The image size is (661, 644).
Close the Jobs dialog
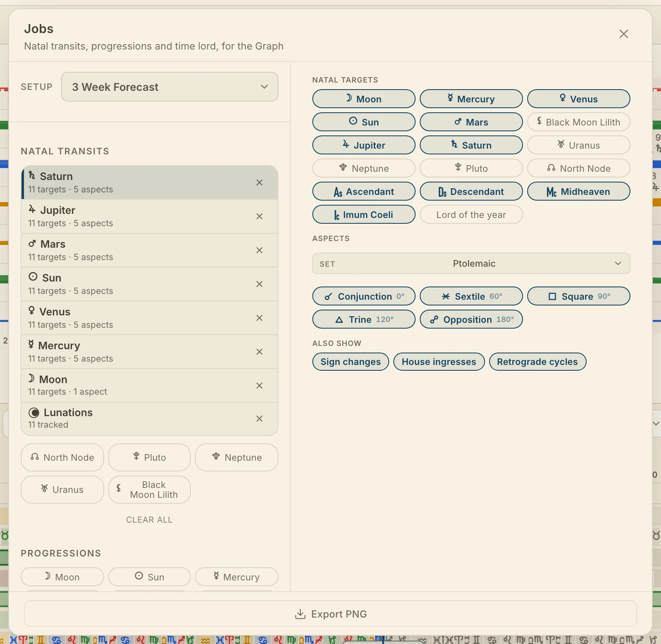624,34
